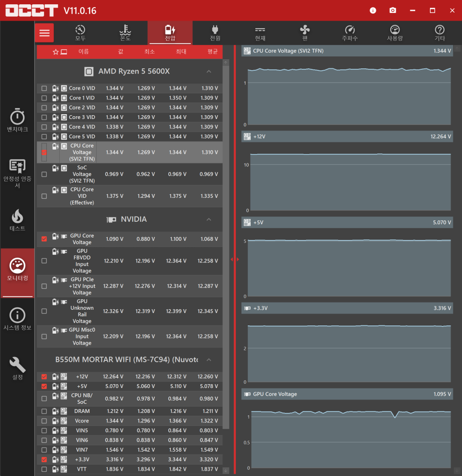Enable the DRAM checkbox
This screenshot has width=462, height=476.
[x=44, y=411]
